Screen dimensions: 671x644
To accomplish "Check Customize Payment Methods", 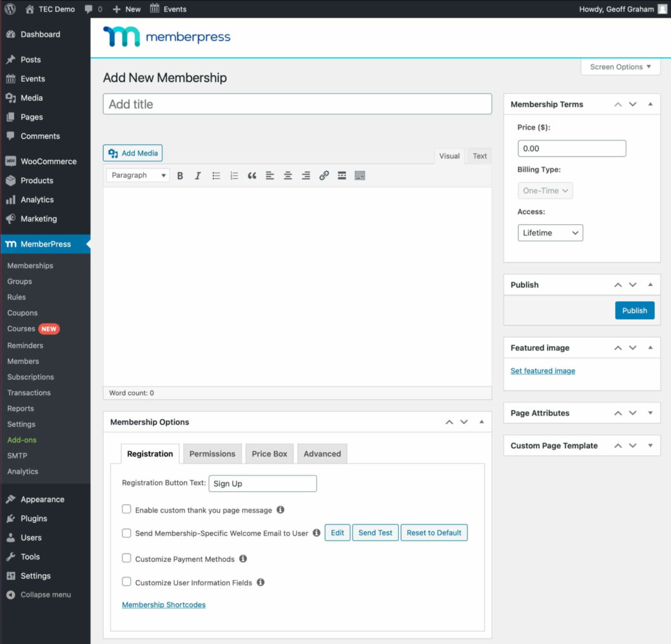I will [x=126, y=558].
